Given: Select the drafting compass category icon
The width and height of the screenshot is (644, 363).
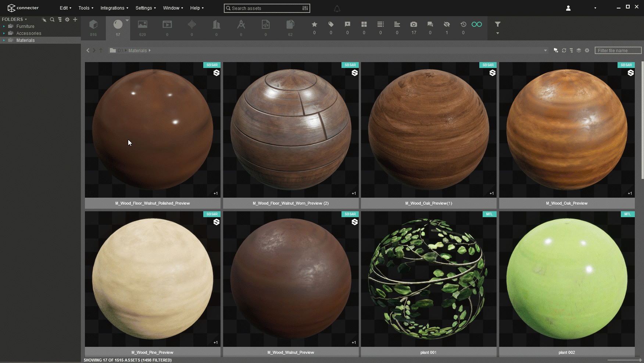Looking at the screenshot, I should [x=241, y=25].
